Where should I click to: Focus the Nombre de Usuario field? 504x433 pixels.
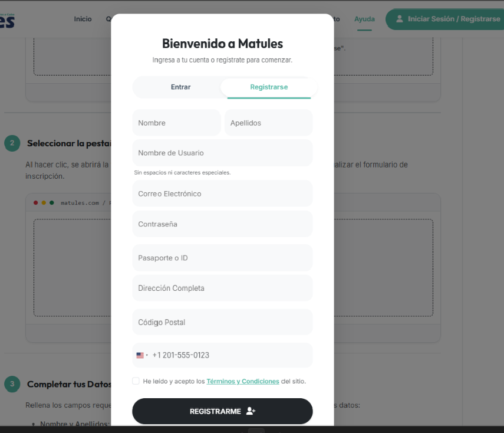tap(222, 153)
